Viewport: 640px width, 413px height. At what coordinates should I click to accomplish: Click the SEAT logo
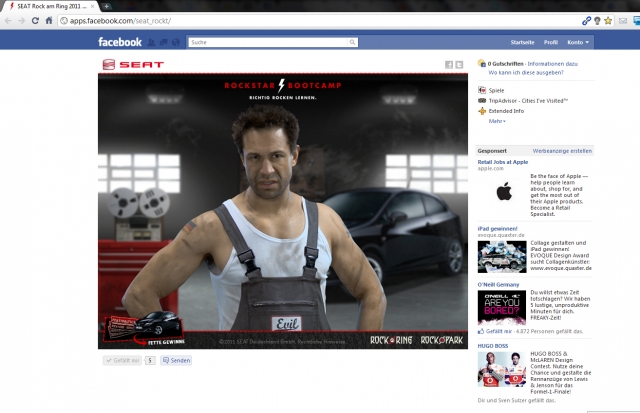tap(133, 64)
